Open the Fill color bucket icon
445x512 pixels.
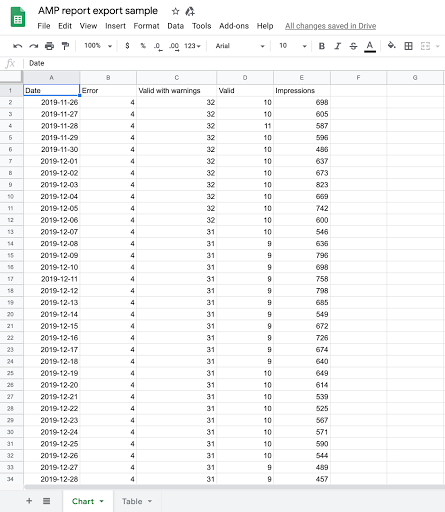(391, 45)
